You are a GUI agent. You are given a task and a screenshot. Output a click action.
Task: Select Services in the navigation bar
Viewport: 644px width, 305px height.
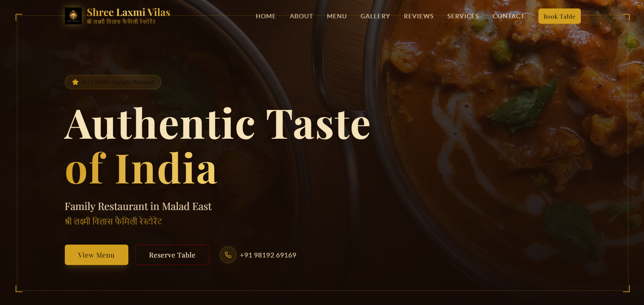463,16
